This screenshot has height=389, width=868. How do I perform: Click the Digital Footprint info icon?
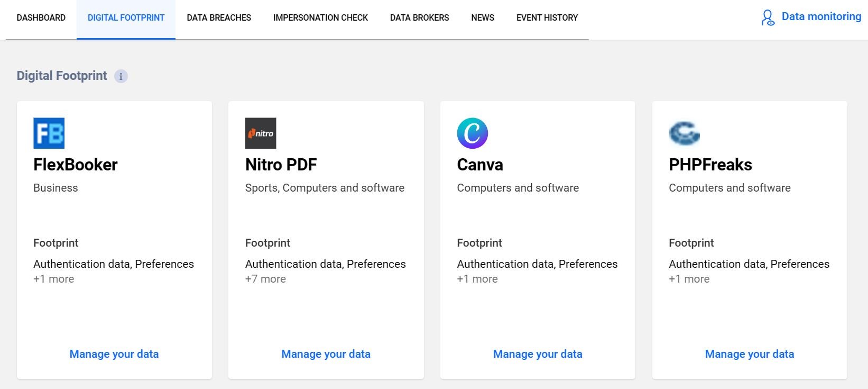(x=121, y=76)
